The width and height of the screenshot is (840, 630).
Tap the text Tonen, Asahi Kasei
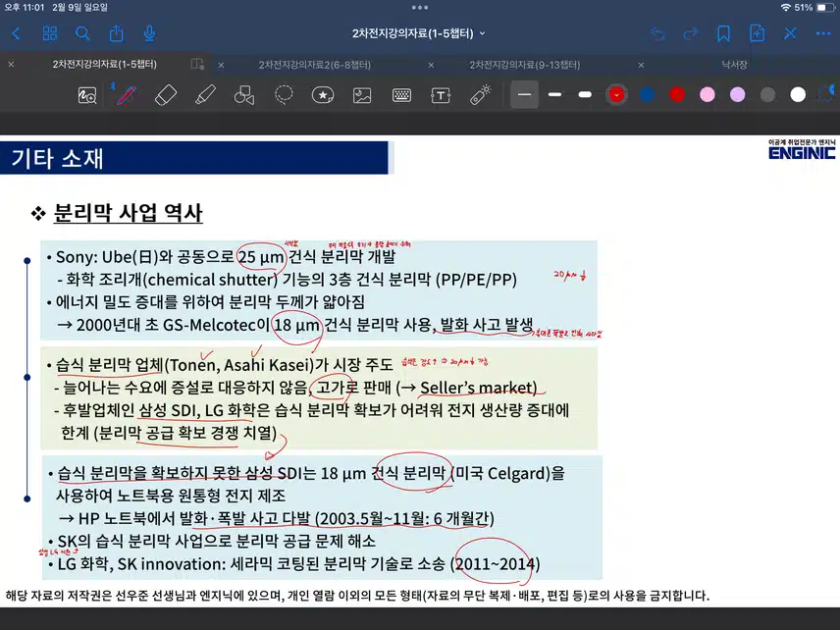point(238,365)
